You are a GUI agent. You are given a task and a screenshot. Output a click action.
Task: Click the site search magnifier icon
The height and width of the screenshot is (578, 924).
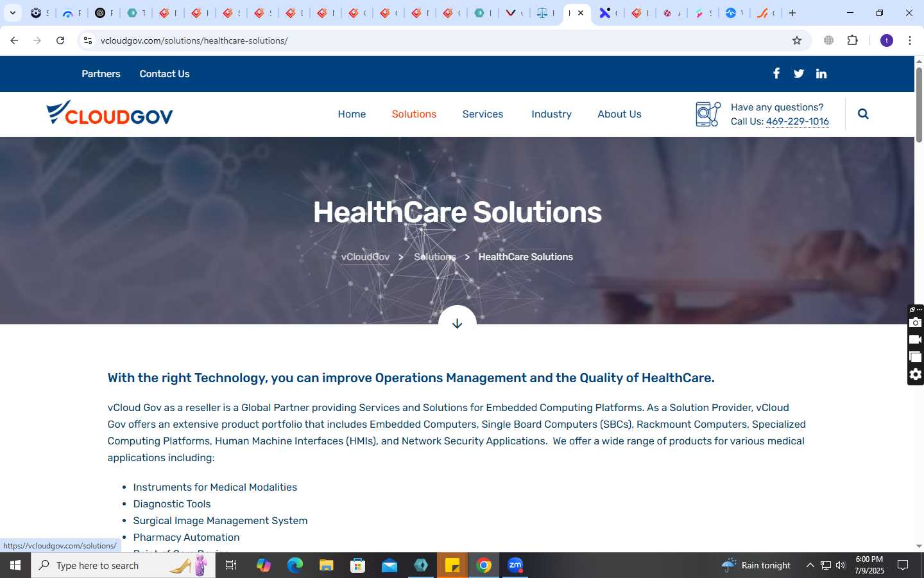click(x=863, y=114)
